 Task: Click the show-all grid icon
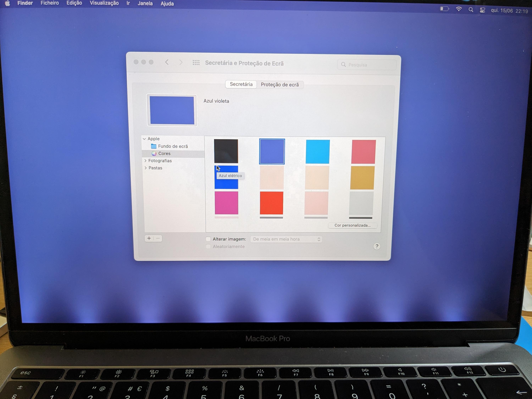[x=196, y=63]
